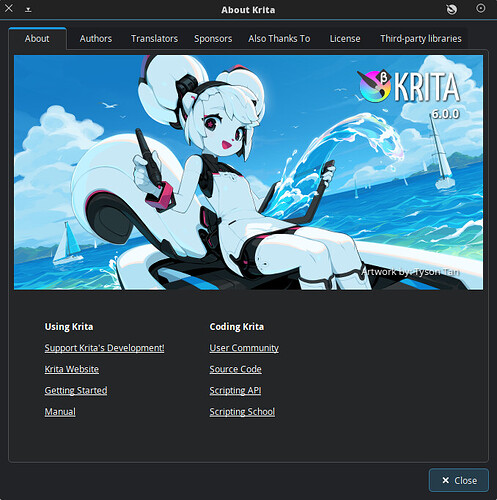Click the X icon in title bar corner
Image resolution: width=497 pixels, height=500 pixels.
pyautogui.click(x=9, y=8)
